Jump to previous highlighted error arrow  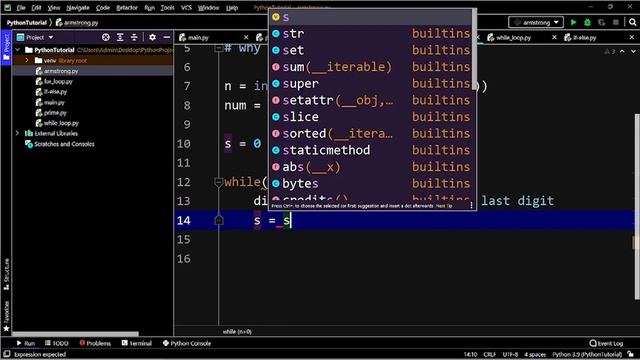tap(622, 51)
